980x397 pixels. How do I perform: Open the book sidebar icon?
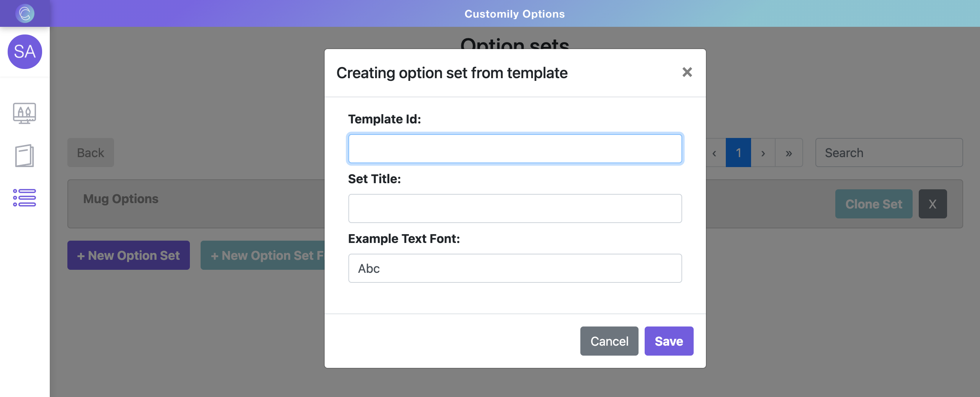tap(24, 156)
